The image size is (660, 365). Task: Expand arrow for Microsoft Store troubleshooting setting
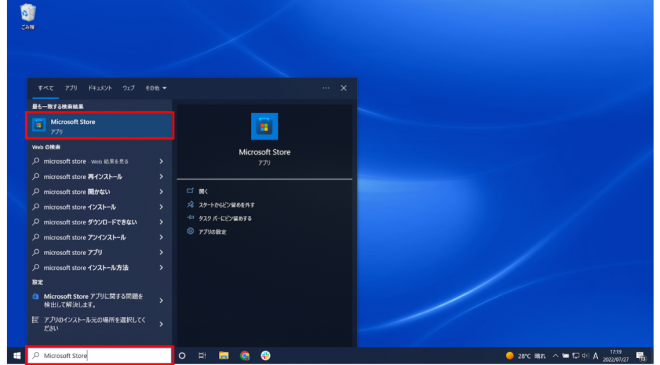click(x=161, y=301)
